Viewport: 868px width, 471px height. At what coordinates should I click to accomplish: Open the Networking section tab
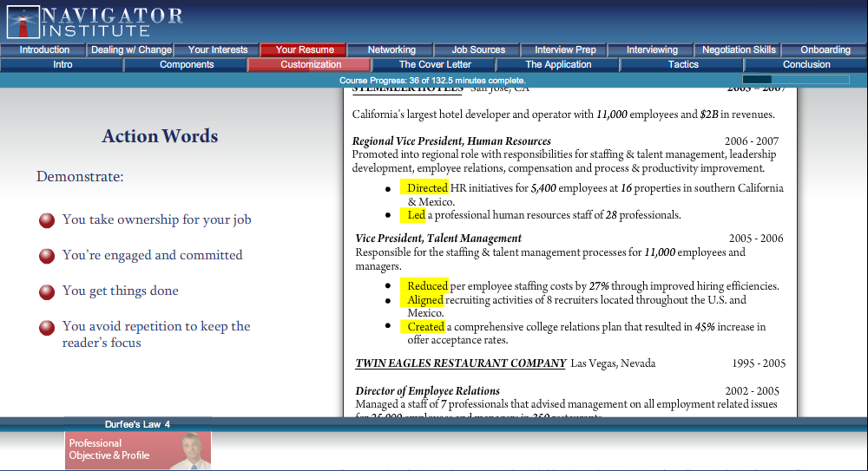click(x=391, y=49)
